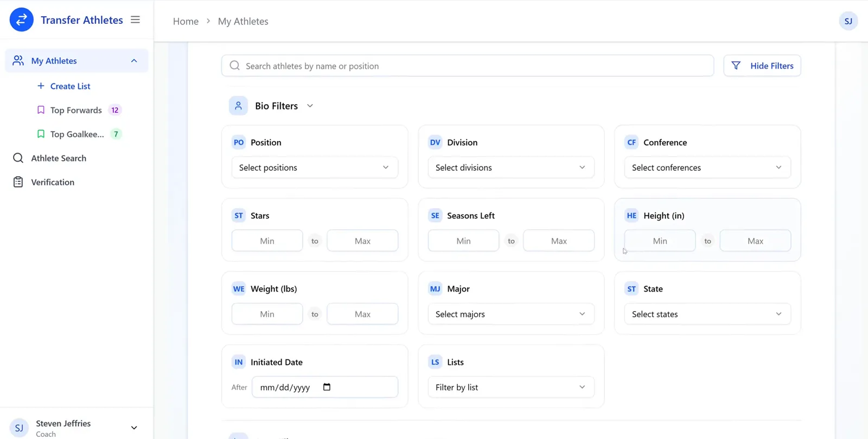Go to Home breadcrumb link

pyautogui.click(x=186, y=21)
